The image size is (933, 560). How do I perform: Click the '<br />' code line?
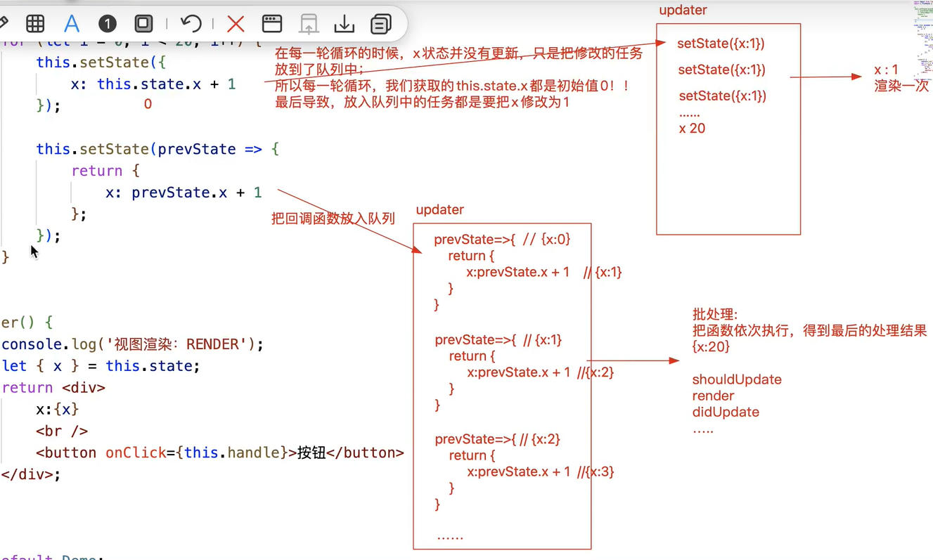pyautogui.click(x=62, y=431)
